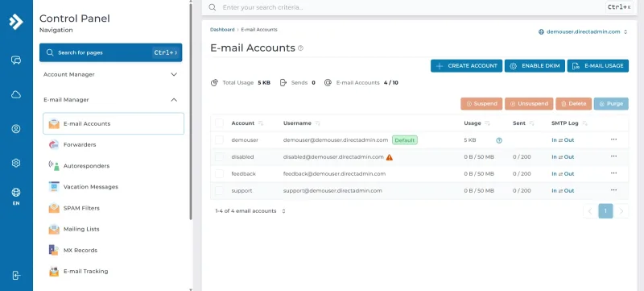
Task: Open Mailing Lists from navigation
Action: (81, 230)
